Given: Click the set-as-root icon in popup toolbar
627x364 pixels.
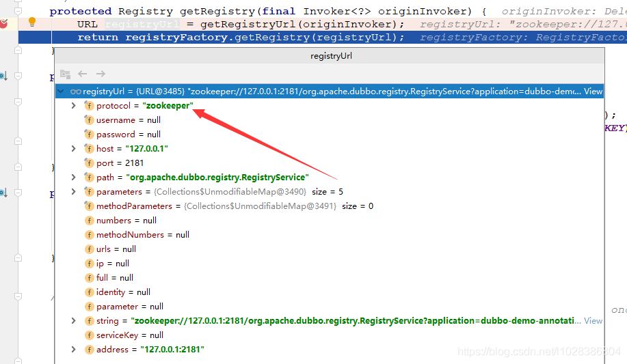Looking at the screenshot, I should click(65, 74).
